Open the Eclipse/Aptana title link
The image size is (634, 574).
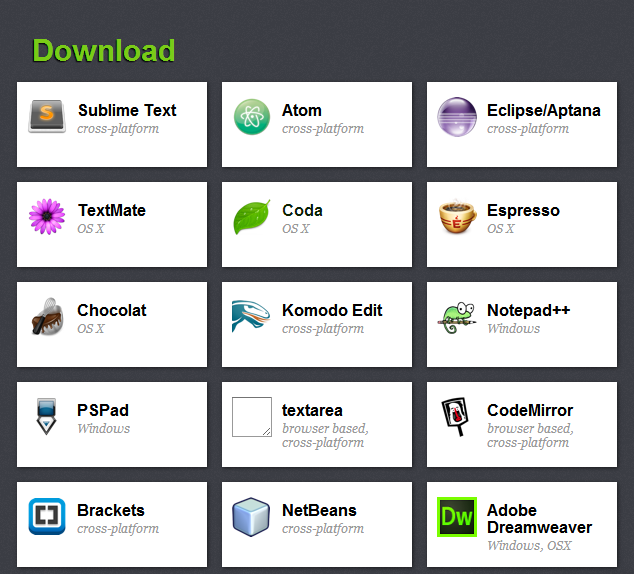click(543, 110)
